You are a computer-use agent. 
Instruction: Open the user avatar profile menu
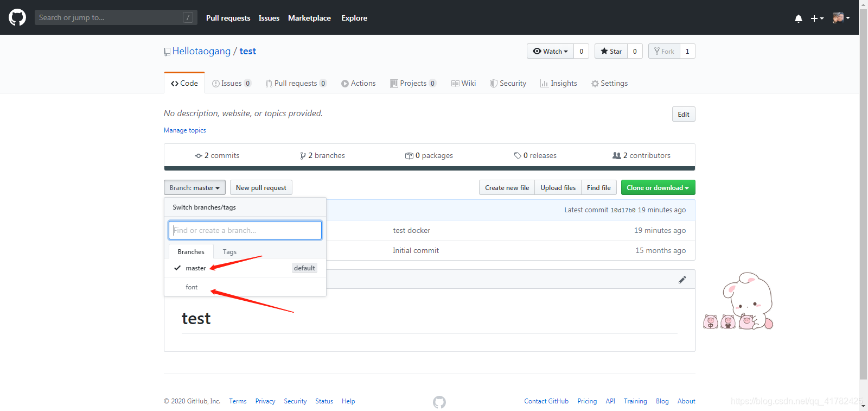pos(841,18)
